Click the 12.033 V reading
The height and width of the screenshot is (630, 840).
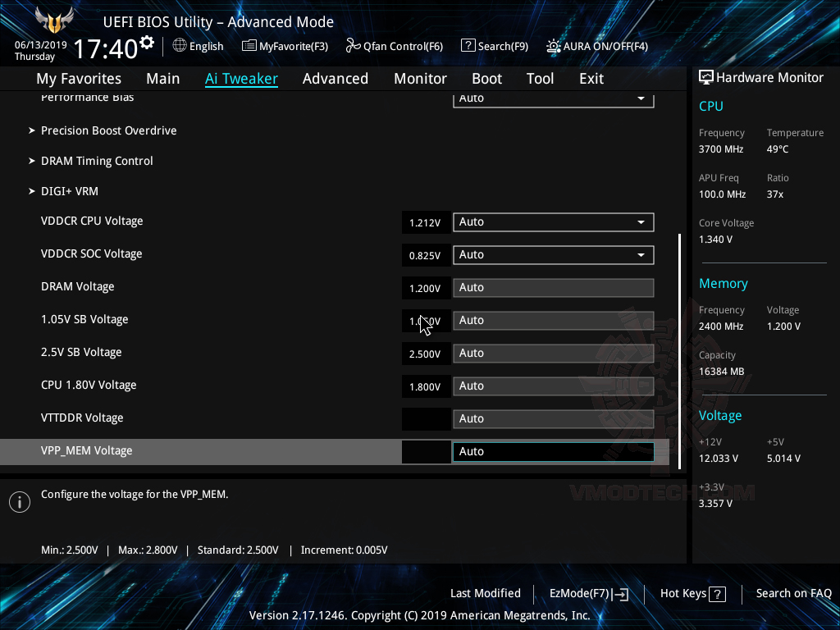[719, 459]
